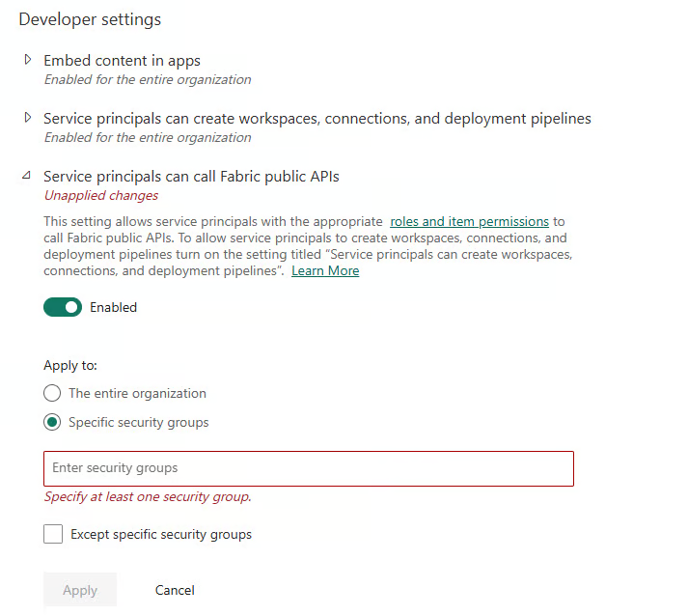Click The entire organization label text

(x=137, y=393)
